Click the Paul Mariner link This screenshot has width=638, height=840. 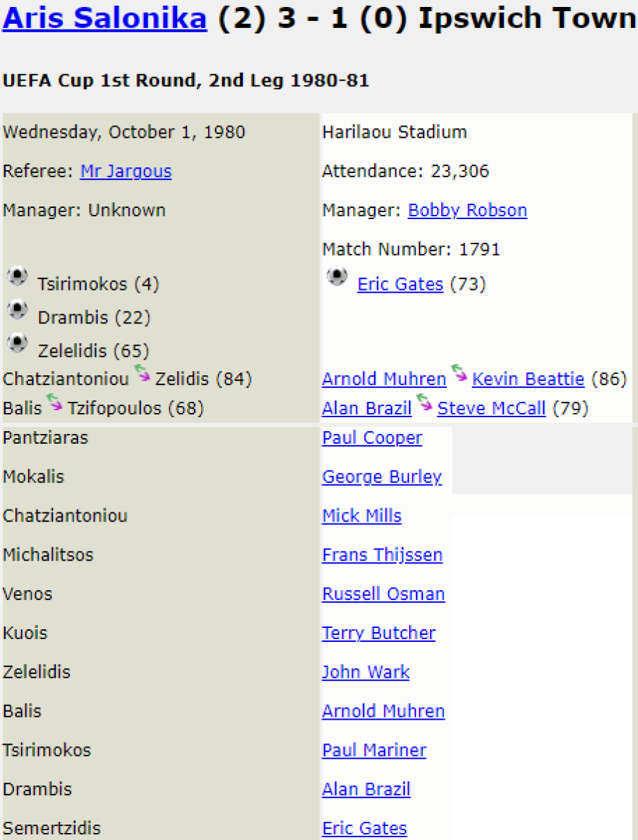click(x=374, y=750)
